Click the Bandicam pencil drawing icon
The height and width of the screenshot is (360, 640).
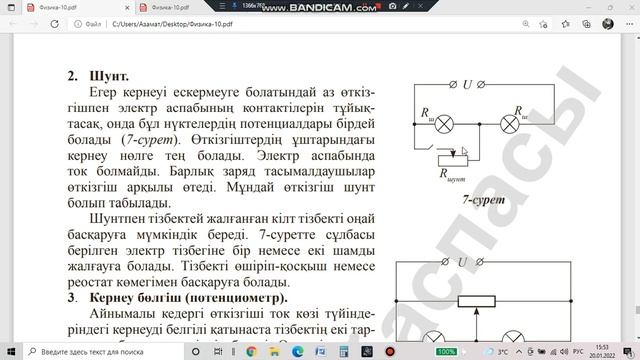pyautogui.click(x=406, y=6)
